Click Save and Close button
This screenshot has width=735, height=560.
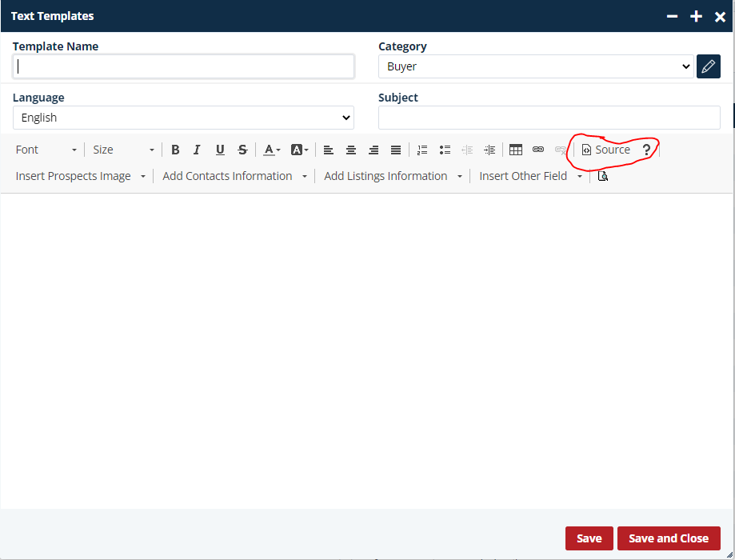click(x=669, y=538)
